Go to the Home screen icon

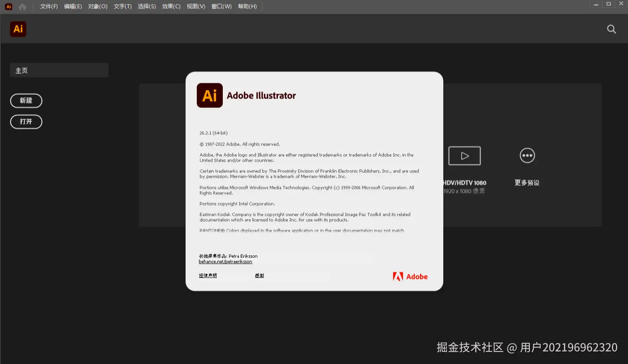pyautogui.click(x=22, y=7)
